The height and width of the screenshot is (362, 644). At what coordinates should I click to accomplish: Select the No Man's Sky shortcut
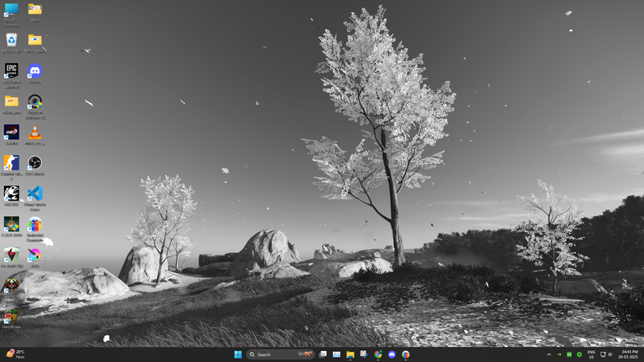coord(12,255)
